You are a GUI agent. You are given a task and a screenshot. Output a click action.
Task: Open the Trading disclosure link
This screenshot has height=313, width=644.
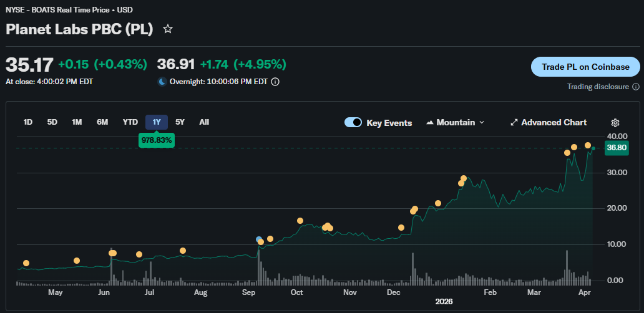tap(598, 87)
